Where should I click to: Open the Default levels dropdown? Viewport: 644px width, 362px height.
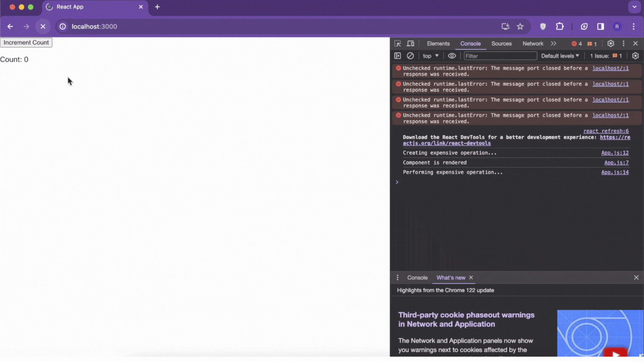click(x=560, y=55)
